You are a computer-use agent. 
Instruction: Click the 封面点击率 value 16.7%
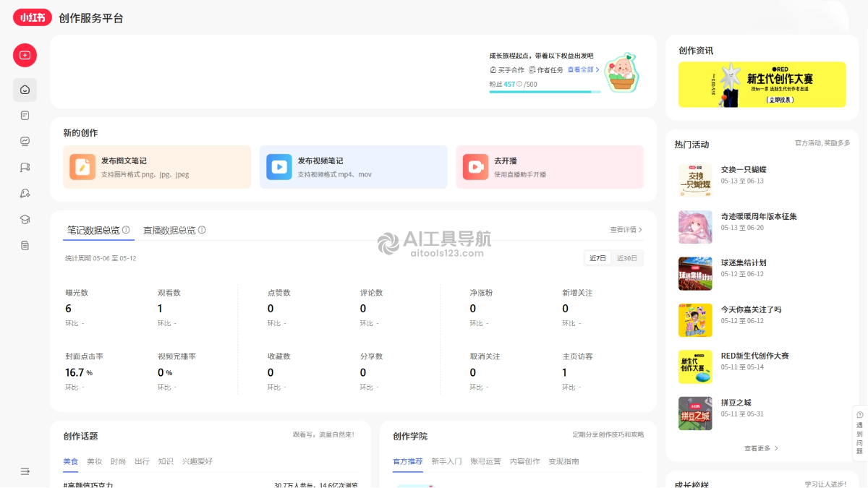79,372
